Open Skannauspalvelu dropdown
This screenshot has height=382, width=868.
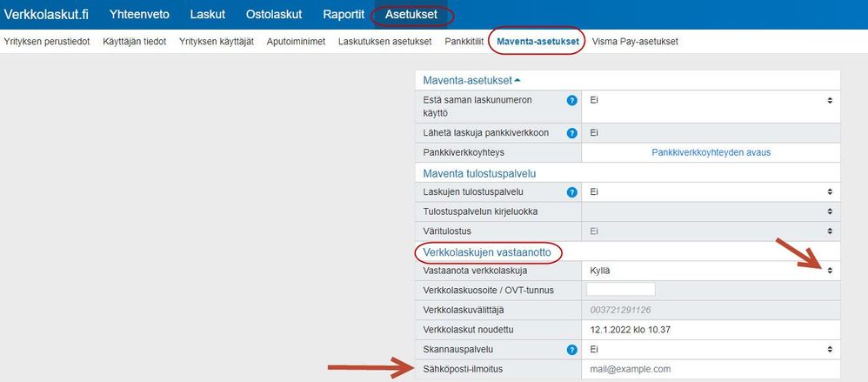(x=710, y=350)
